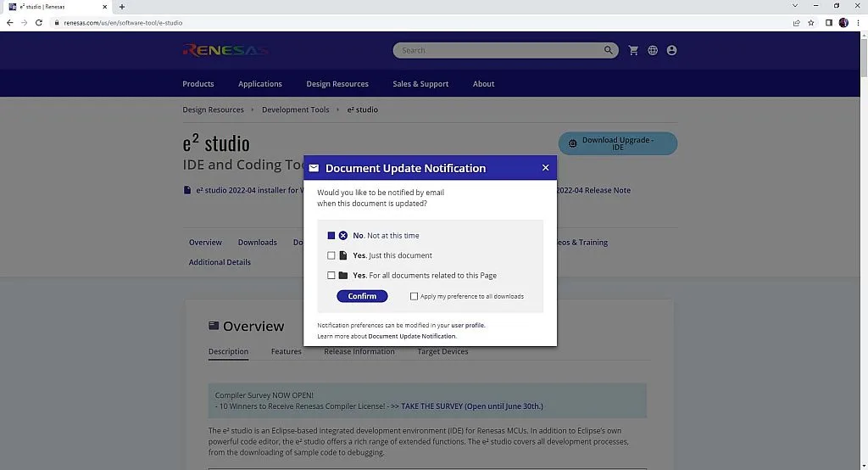The height and width of the screenshot is (470, 868).
Task: Open the TAKE THE SURVEY link
Action: (471, 406)
